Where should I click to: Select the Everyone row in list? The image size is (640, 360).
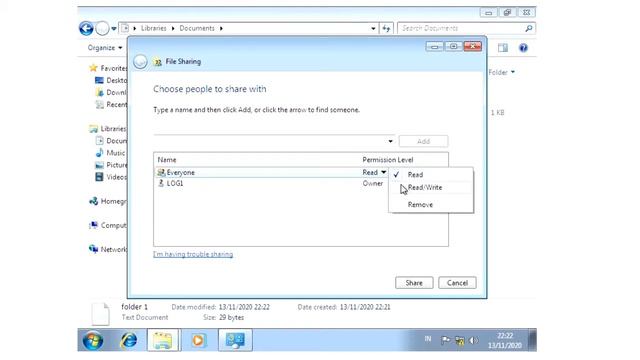(x=271, y=172)
